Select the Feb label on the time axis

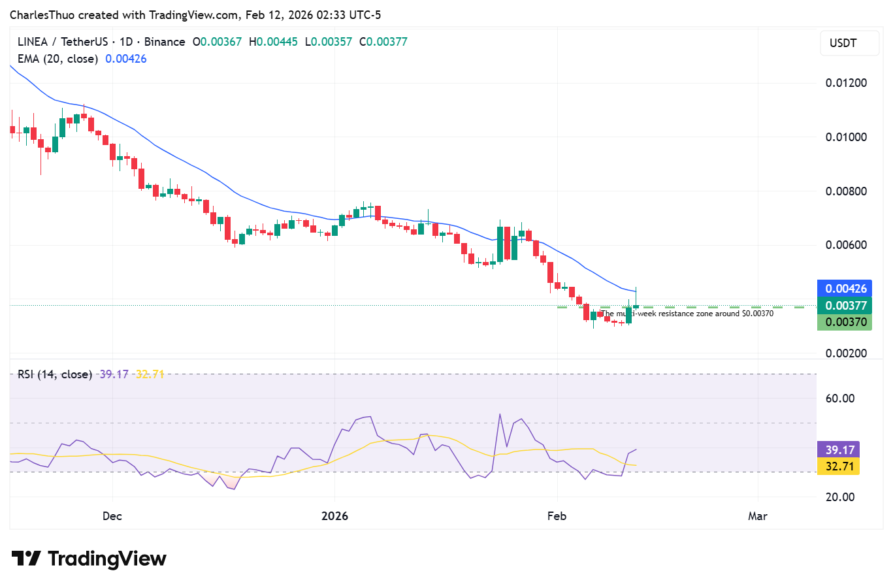pos(557,516)
